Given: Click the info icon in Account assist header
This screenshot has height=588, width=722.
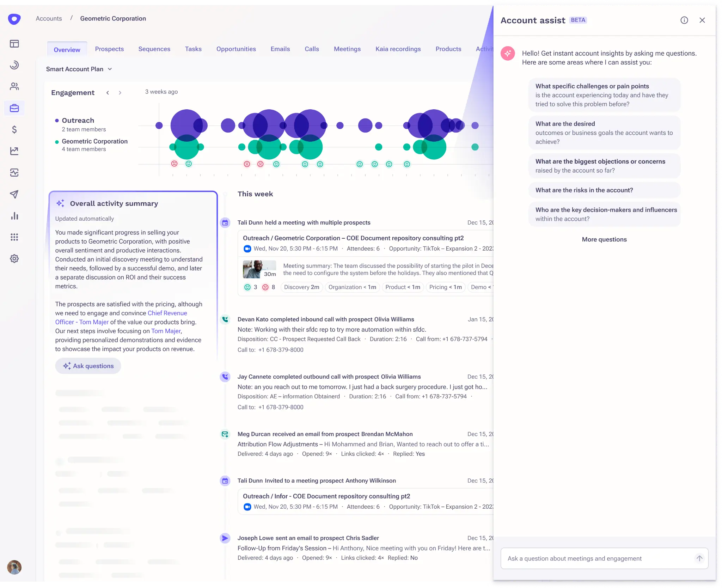Looking at the screenshot, I should tap(684, 20).
